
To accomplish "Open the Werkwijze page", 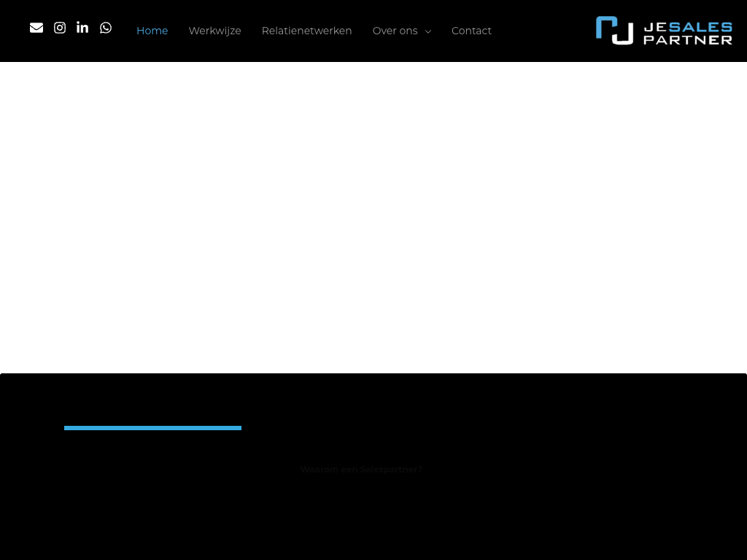I will (x=214, y=31).
